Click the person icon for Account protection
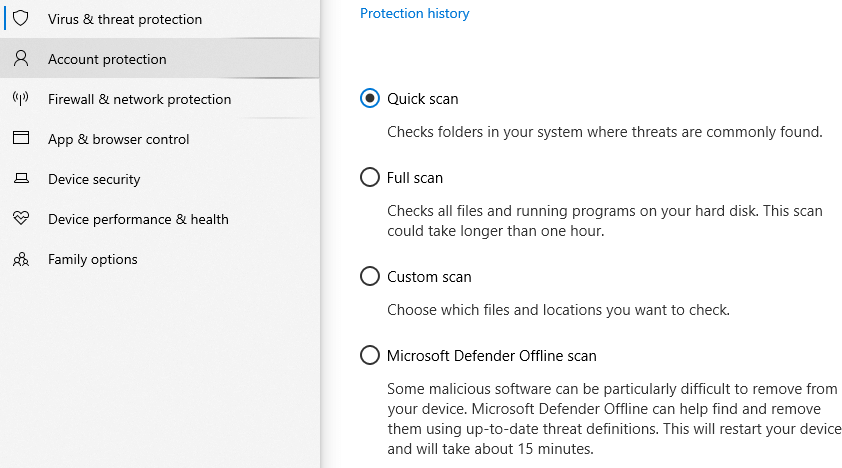Viewport: 842px width, 468px height. point(20,58)
